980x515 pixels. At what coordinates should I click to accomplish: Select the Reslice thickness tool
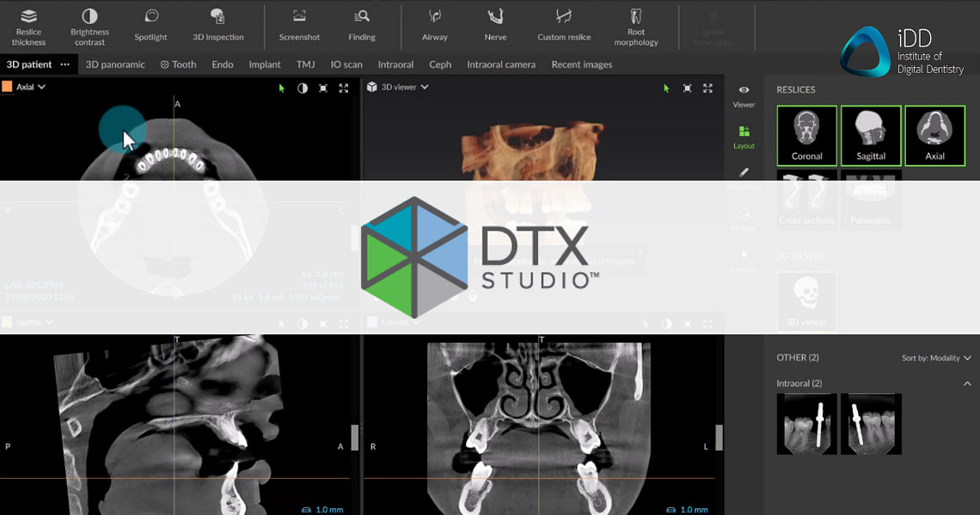(x=28, y=23)
